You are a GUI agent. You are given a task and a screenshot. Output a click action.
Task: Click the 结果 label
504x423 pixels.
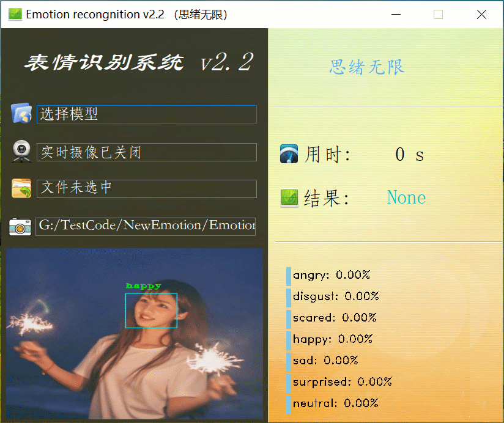click(327, 198)
